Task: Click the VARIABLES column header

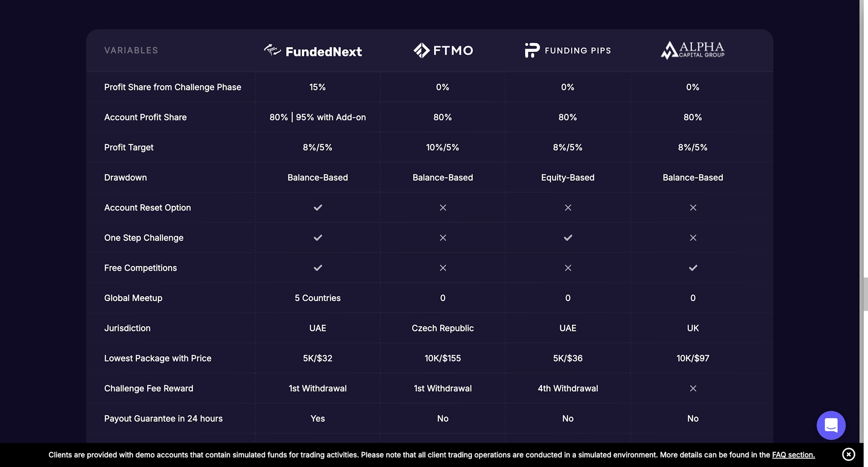Action: coord(131,50)
